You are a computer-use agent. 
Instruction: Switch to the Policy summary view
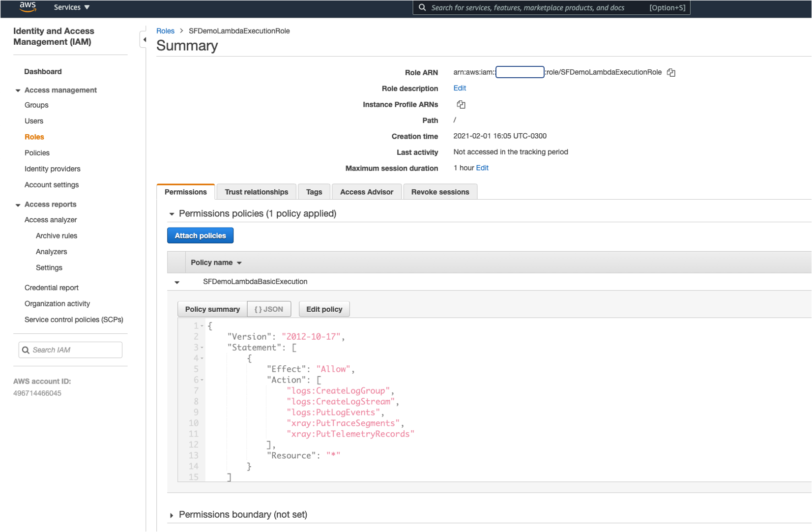click(212, 309)
